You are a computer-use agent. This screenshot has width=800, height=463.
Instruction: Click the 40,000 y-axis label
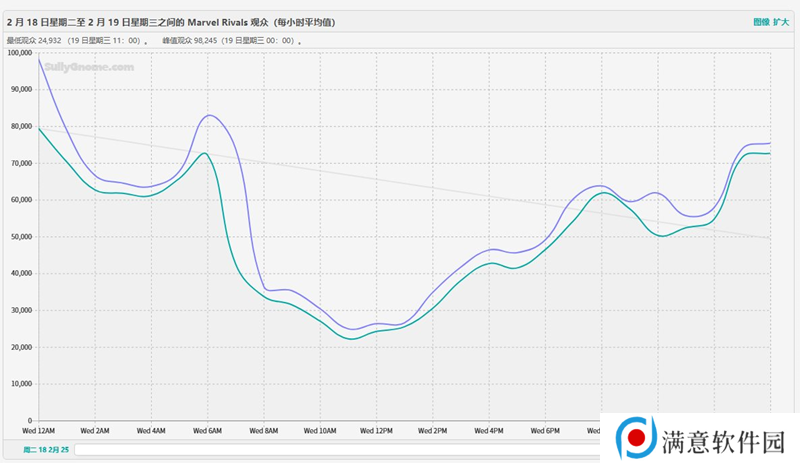coord(21,273)
